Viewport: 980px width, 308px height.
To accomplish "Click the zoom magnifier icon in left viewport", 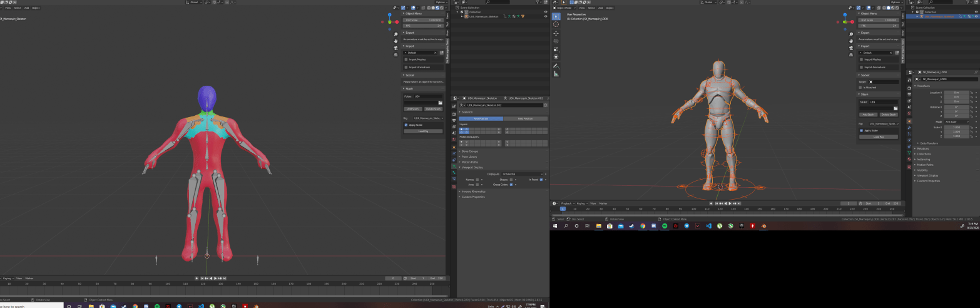I will coord(396,34).
